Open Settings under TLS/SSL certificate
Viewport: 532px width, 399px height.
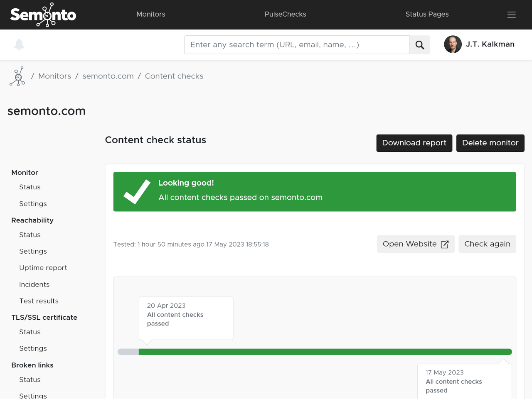(33, 349)
